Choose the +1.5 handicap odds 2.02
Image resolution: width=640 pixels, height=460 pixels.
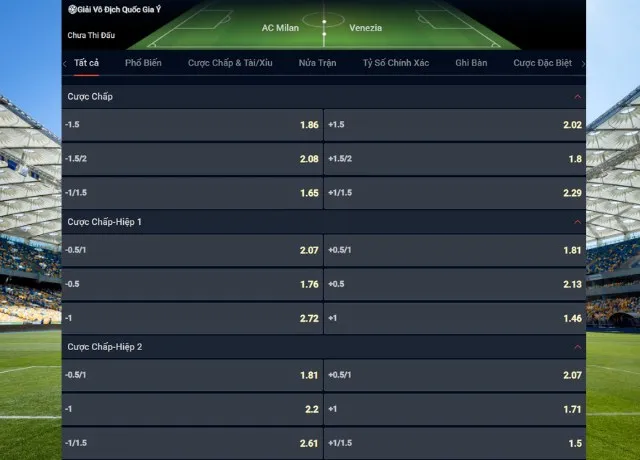click(454, 125)
